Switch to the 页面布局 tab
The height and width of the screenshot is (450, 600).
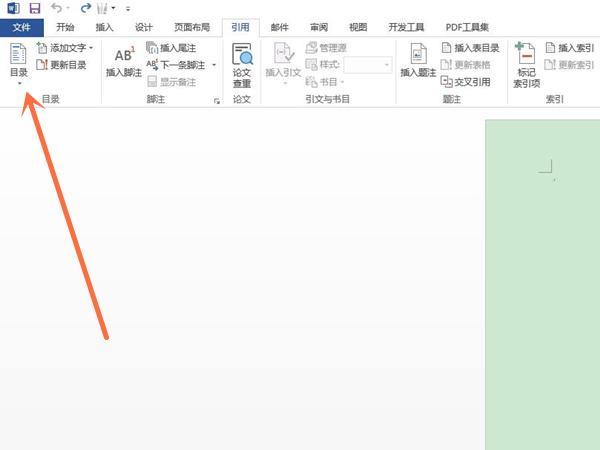pos(192,28)
